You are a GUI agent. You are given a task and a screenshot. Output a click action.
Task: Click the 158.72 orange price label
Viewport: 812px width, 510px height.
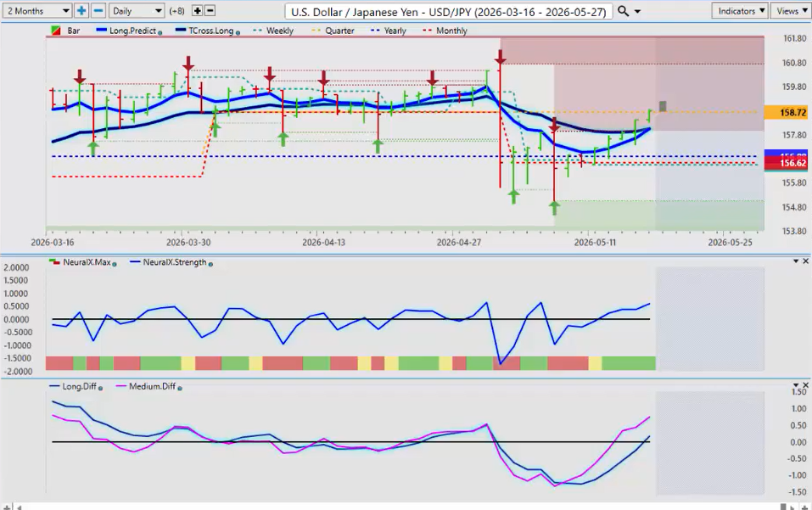pos(786,112)
